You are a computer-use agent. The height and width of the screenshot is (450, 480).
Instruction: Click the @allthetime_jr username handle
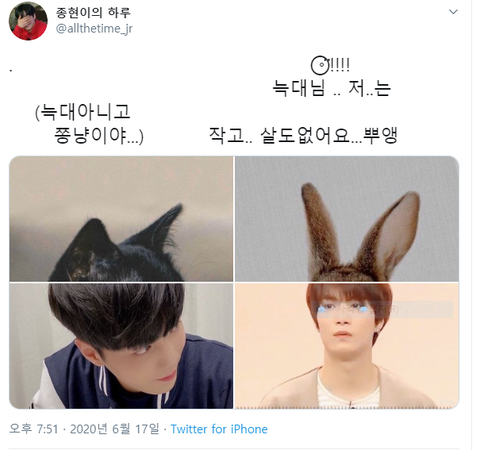point(94,29)
